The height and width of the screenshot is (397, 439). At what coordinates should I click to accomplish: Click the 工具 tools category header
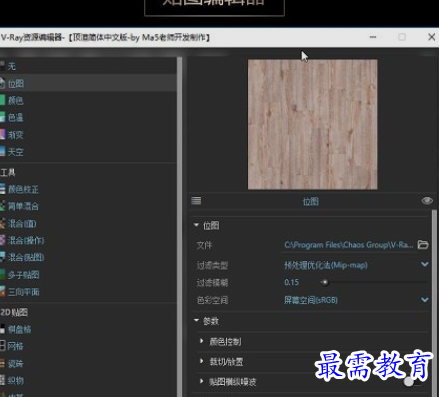click(8, 172)
